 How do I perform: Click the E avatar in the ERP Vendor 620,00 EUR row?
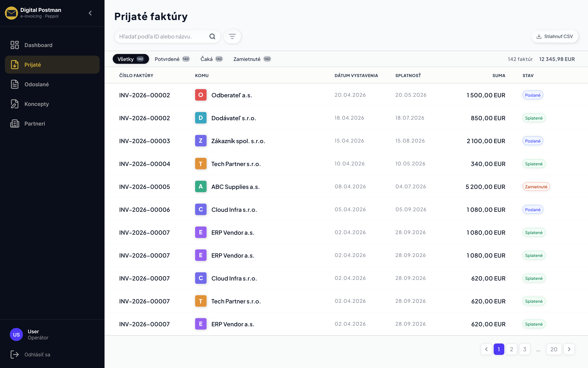pos(201,324)
